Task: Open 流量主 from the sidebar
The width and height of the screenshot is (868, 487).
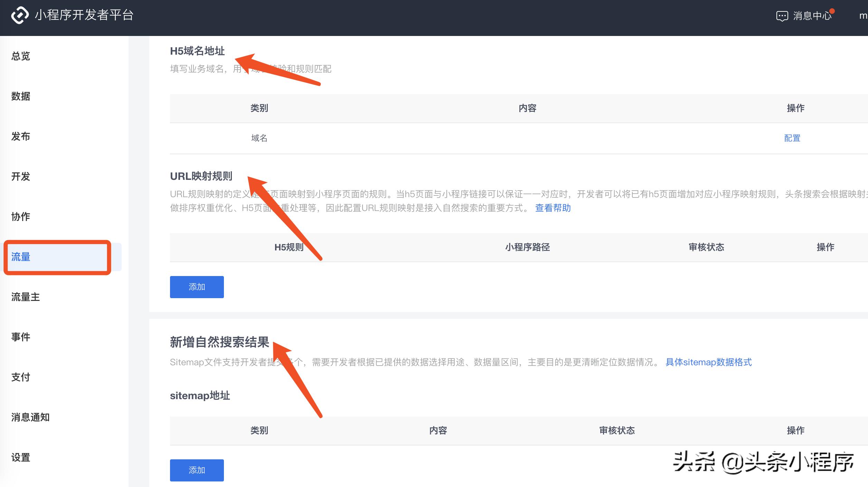Action: pos(25,297)
